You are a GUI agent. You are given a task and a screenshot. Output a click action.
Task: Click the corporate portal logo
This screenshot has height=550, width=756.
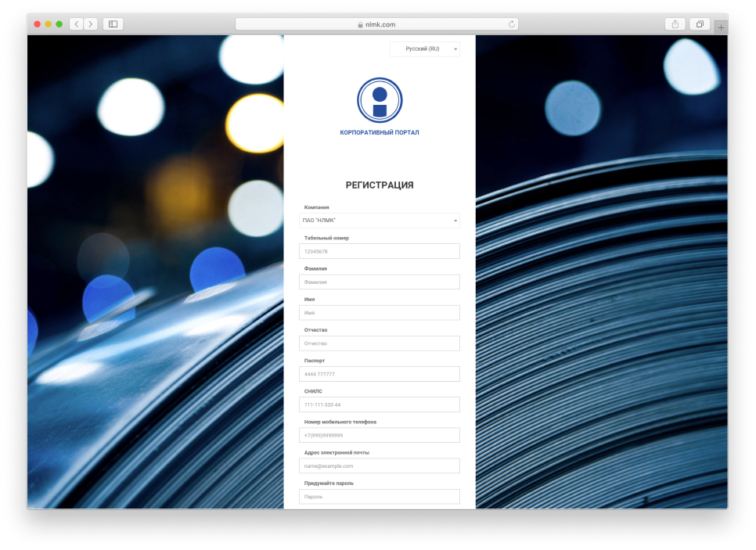tap(380, 100)
